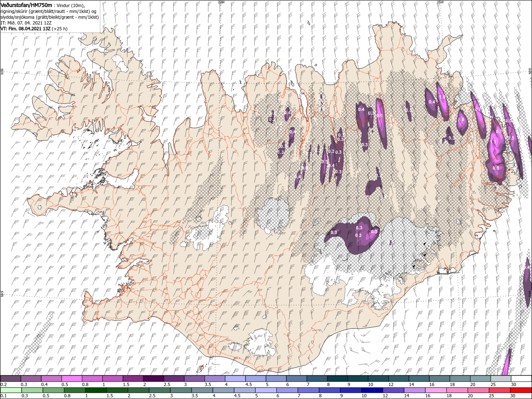The width and height of the screenshot is (532, 399).
Task: Click the '0.1' label on the rain scale
Action: pyautogui.click(x=3, y=396)
